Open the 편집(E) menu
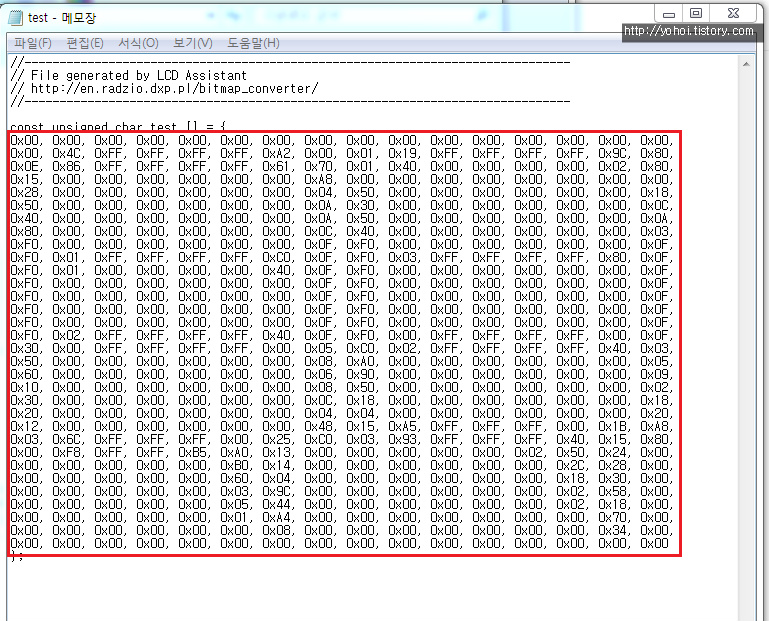 click(x=85, y=43)
